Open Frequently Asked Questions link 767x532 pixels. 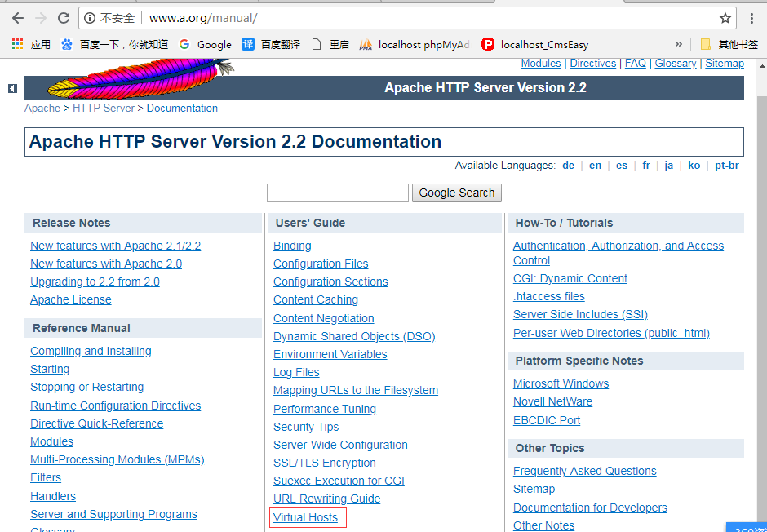tap(585, 471)
